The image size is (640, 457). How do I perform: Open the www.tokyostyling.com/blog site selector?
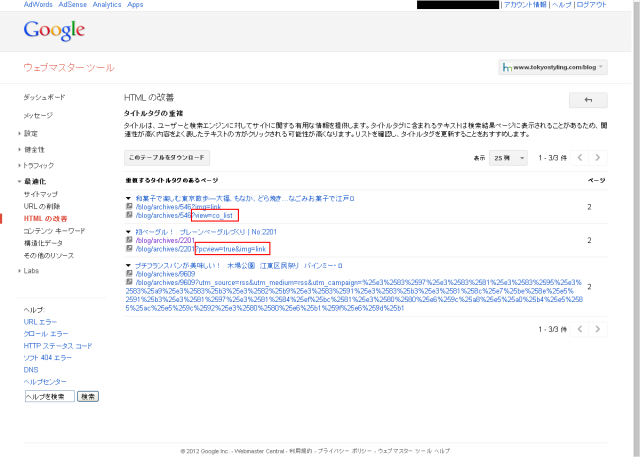click(553, 67)
